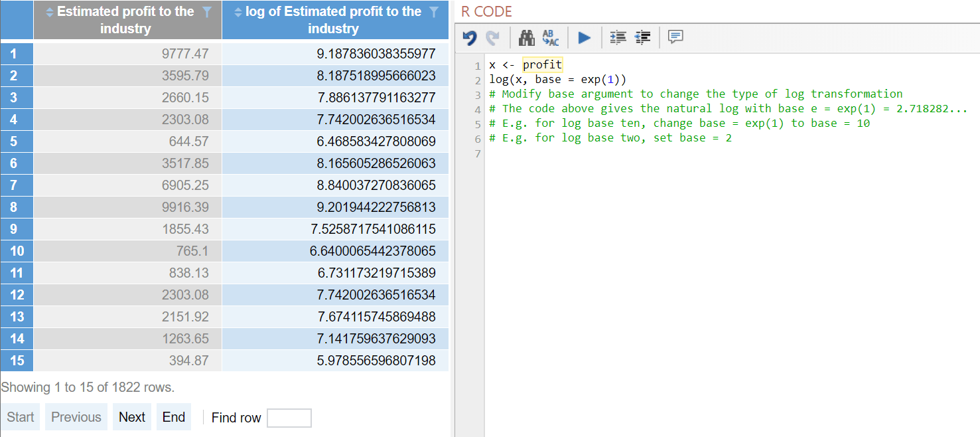Viewport: 980px width, 437px height.
Task: Undo the last code edit
Action: tap(470, 38)
